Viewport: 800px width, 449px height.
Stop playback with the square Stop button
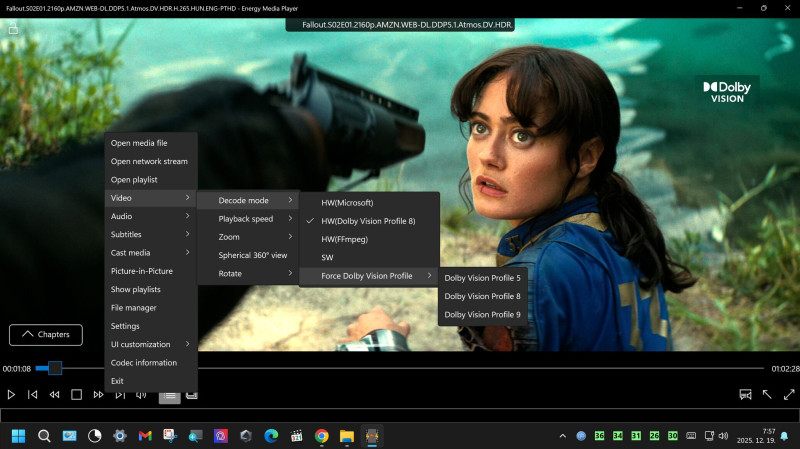[77, 394]
